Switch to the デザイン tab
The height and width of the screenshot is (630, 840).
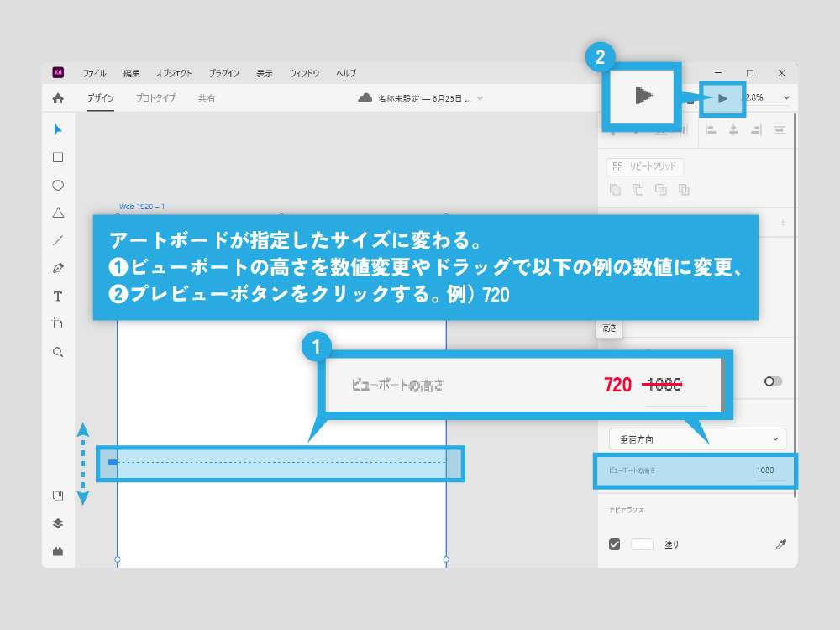[x=100, y=98]
